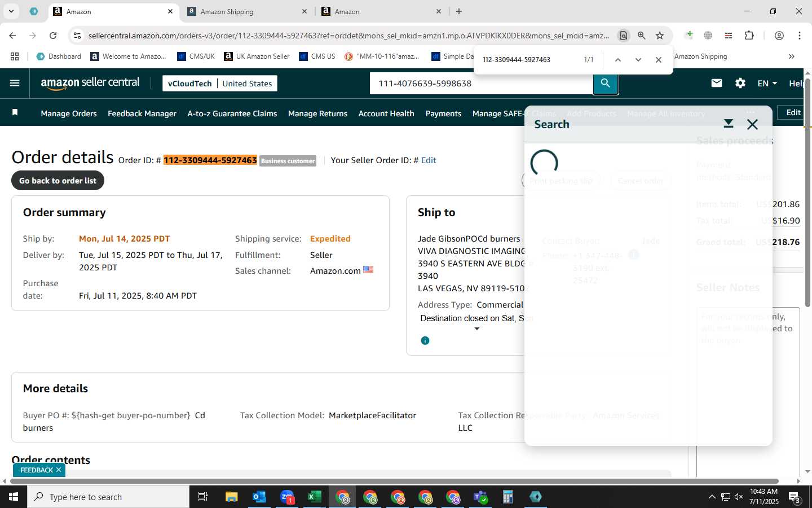
Task: Open vCloudTech United States account switcher
Action: (220, 84)
